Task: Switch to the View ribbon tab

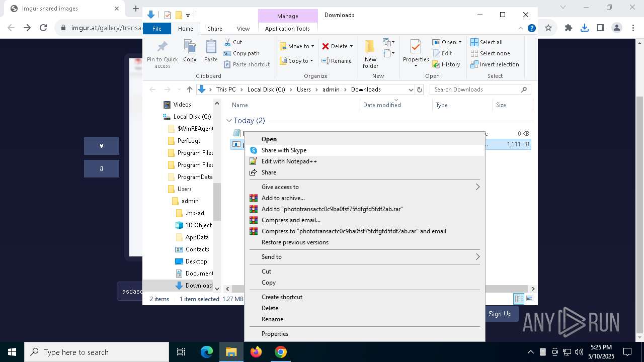Action: [243, 29]
